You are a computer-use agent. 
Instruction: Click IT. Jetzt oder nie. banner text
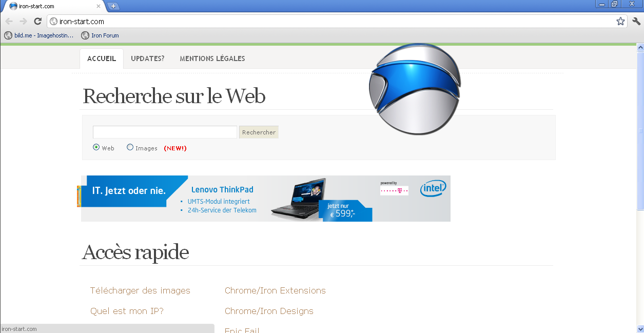tap(129, 191)
